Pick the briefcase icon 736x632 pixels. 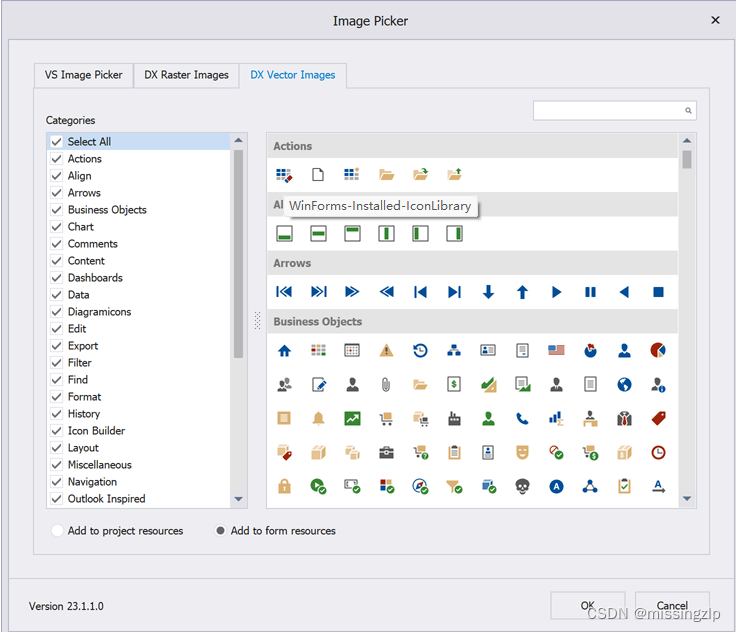pos(386,453)
